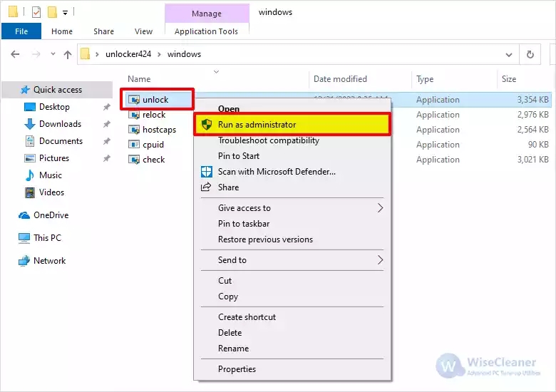Sort by Size column header
This screenshot has height=392, width=556.
(509, 78)
